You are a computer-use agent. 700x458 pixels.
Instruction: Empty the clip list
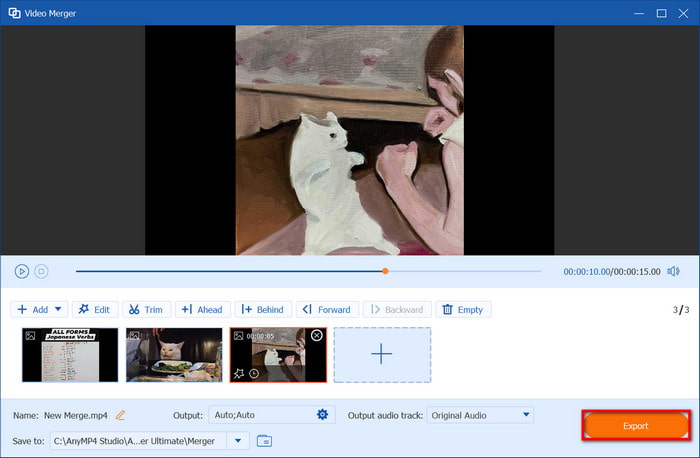click(463, 309)
